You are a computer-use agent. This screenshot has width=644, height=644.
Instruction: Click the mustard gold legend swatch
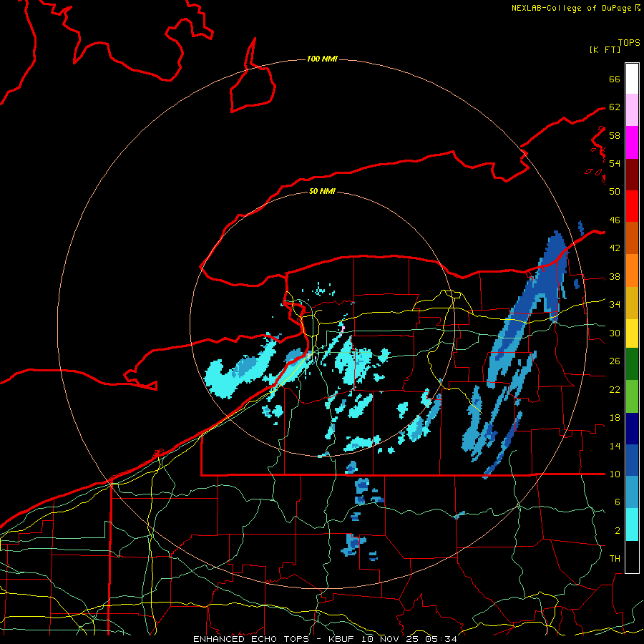tap(632, 303)
